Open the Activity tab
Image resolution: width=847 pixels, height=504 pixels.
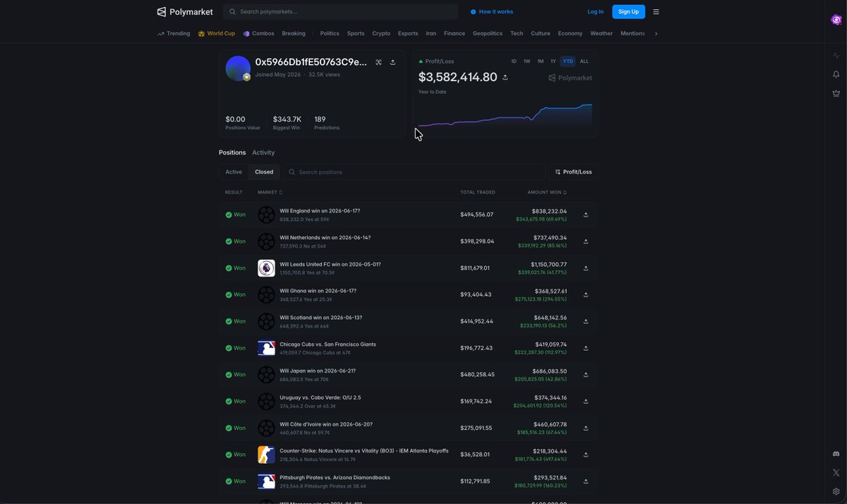click(x=263, y=152)
